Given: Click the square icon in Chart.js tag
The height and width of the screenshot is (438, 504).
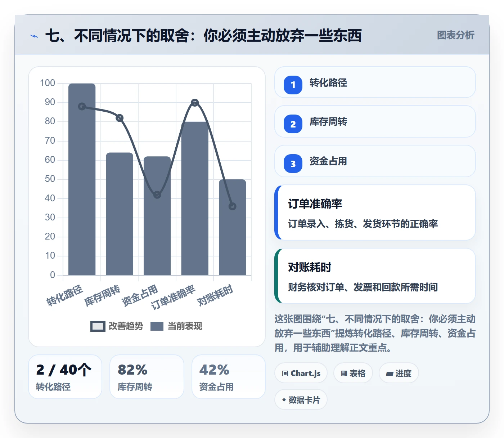Looking at the screenshot, I should (285, 373).
